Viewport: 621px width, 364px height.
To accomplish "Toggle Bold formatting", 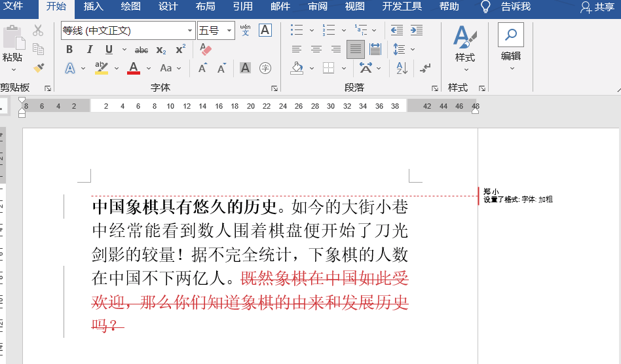I will (69, 50).
